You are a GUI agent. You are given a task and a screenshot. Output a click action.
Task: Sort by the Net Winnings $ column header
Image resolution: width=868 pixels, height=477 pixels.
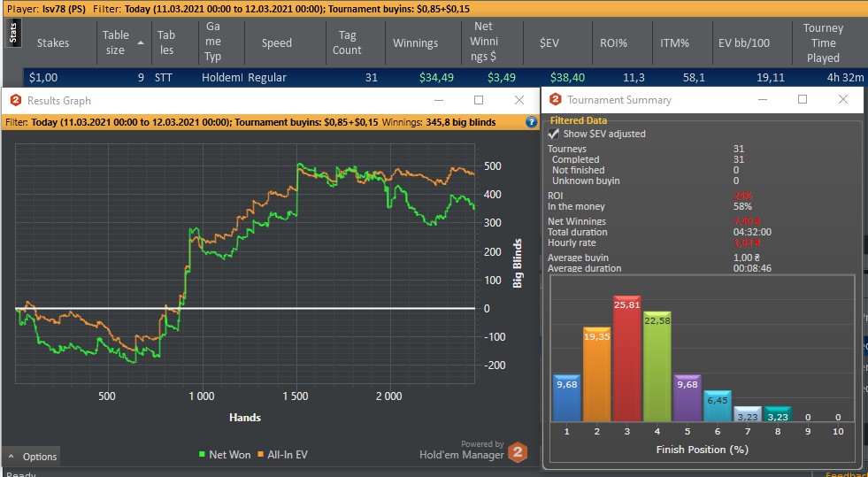pos(483,42)
